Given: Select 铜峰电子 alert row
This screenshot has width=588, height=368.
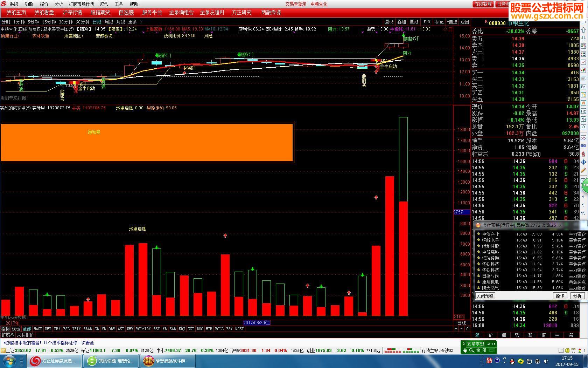Looking at the screenshot, I should point(531,240).
